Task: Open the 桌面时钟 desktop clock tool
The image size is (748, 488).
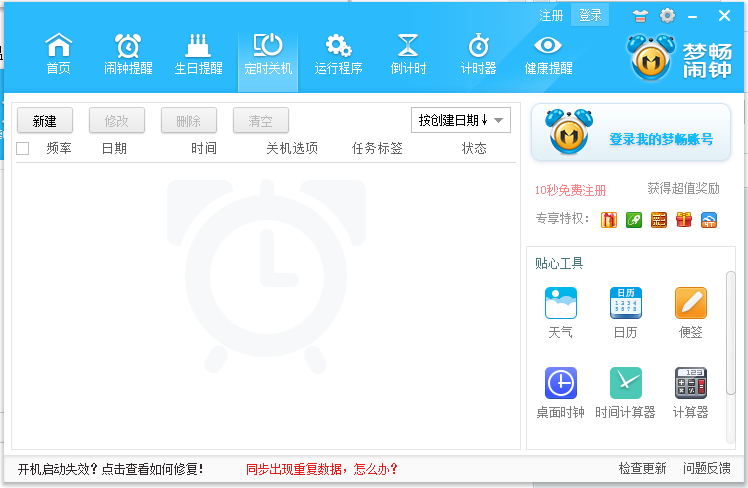Action: point(561,393)
